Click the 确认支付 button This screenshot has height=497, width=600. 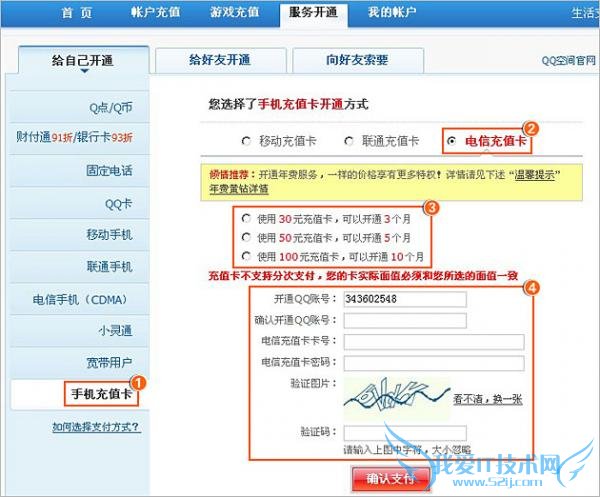(x=391, y=479)
